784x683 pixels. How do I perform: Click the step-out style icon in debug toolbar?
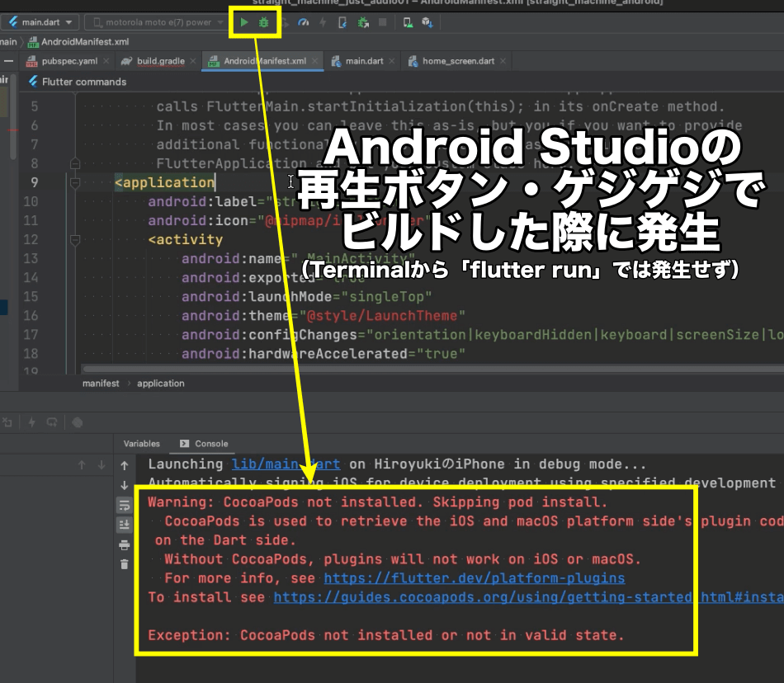pyautogui.click(x=7, y=422)
